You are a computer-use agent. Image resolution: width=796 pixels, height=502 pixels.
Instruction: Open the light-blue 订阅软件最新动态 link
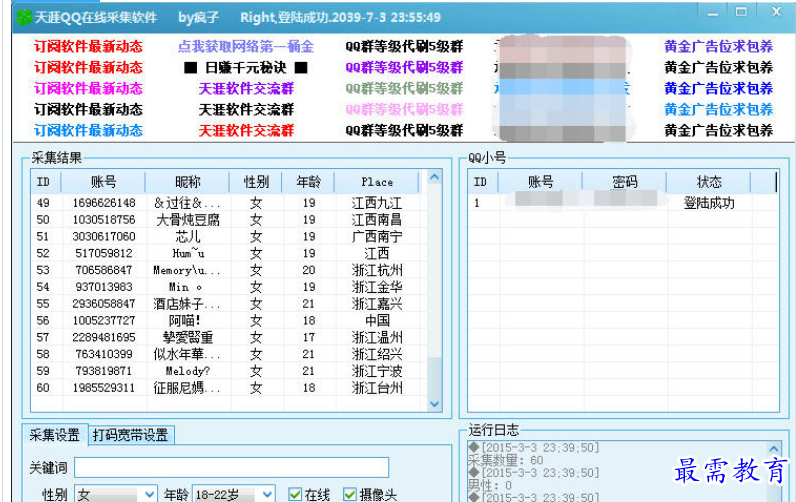tap(88, 131)
